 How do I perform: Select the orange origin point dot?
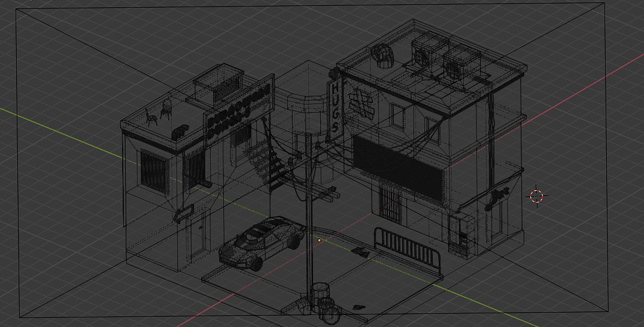coord(319,240)
